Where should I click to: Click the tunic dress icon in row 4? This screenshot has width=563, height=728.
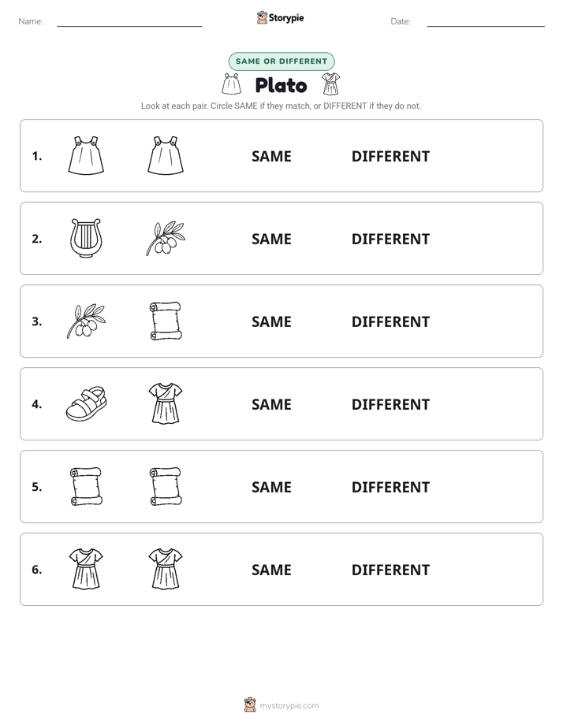coord(166,403)
